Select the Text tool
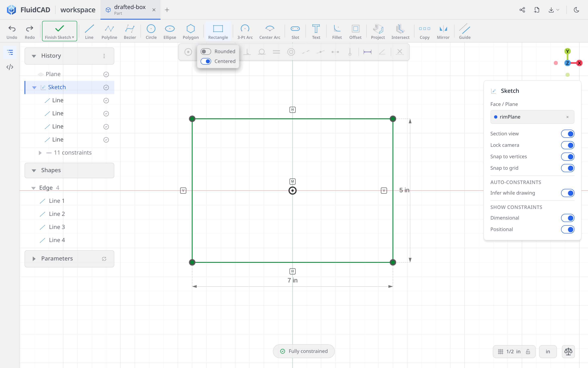Viewport: 588px width, 368px height. pos(316,31)
